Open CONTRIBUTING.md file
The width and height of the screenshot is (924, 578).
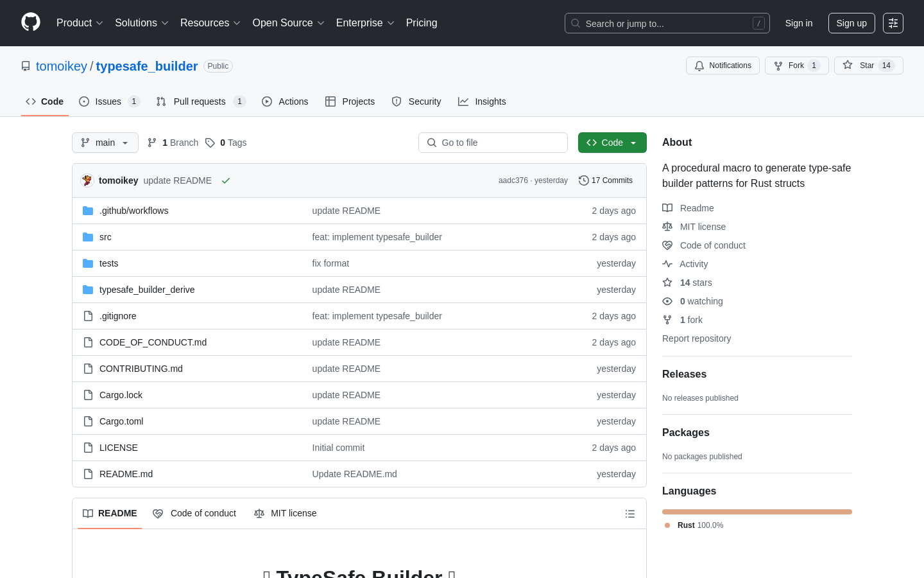pos(141,369)
